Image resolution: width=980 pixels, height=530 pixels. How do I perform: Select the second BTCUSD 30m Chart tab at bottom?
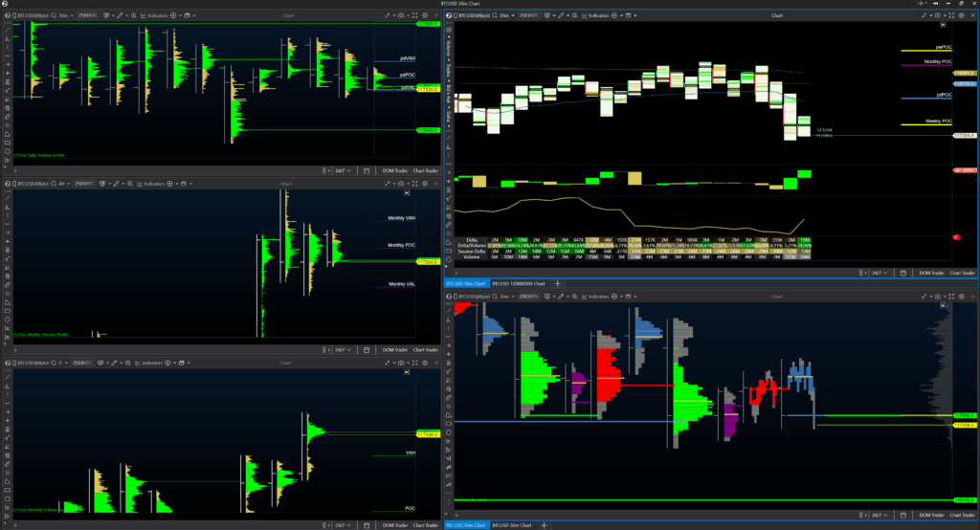pyautogui.click(x=512, y=525)
